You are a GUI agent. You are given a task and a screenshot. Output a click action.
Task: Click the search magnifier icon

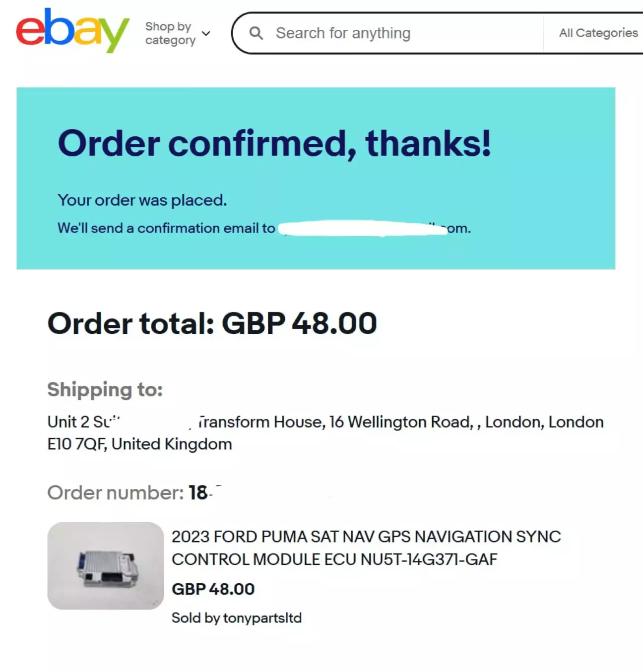pos(256,33)
